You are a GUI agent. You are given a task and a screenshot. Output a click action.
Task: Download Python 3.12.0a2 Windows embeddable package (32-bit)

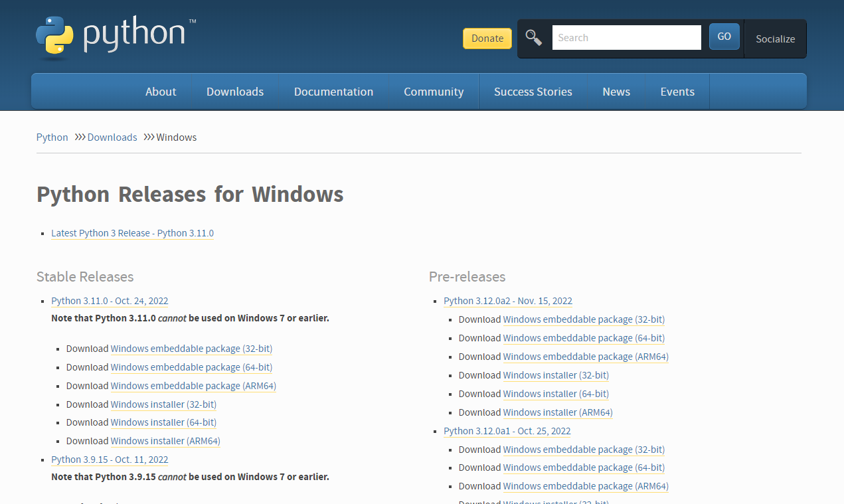(x=584, y=319)
